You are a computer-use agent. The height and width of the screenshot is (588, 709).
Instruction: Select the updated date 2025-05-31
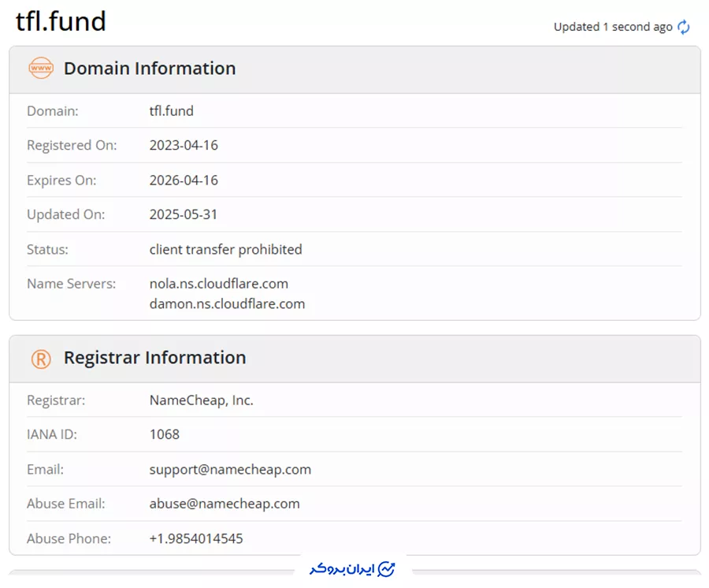click(183, 214)
